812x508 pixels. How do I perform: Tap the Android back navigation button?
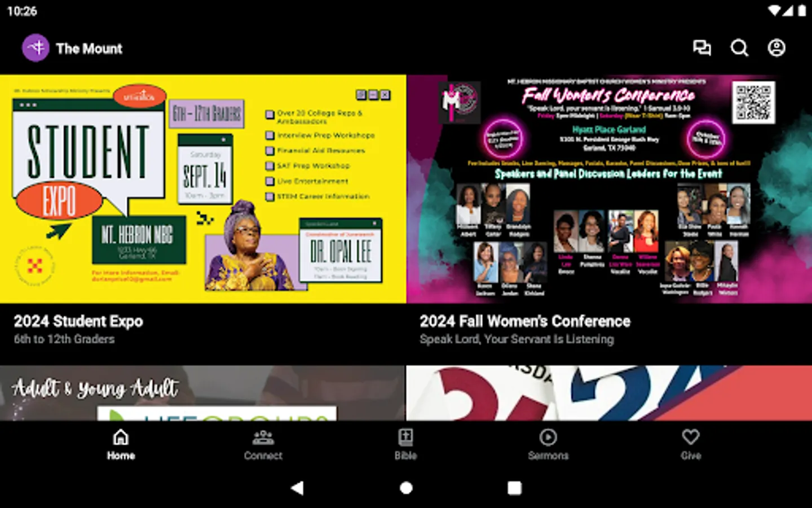pos(298,488)
